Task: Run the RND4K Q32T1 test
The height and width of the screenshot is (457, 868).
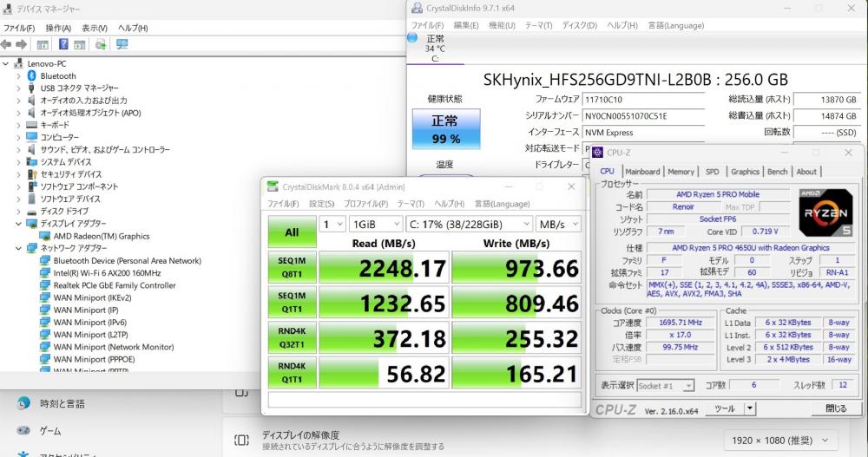Action: [292, 337]
